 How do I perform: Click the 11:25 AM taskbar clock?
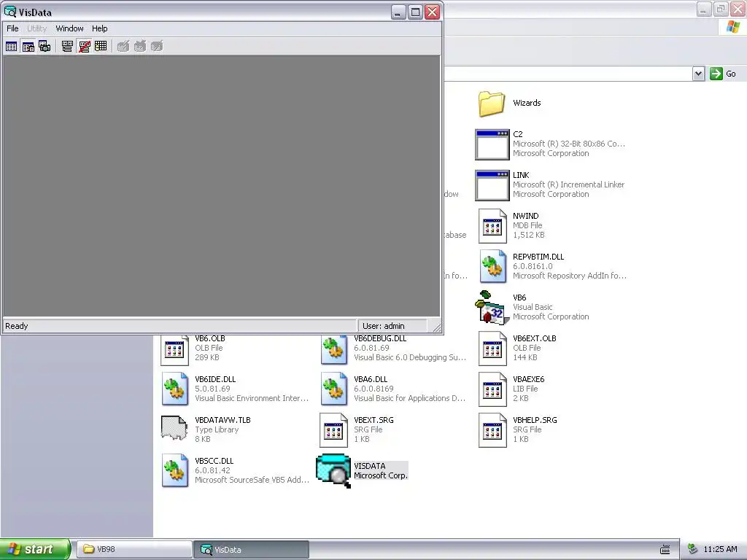[720, 550]
